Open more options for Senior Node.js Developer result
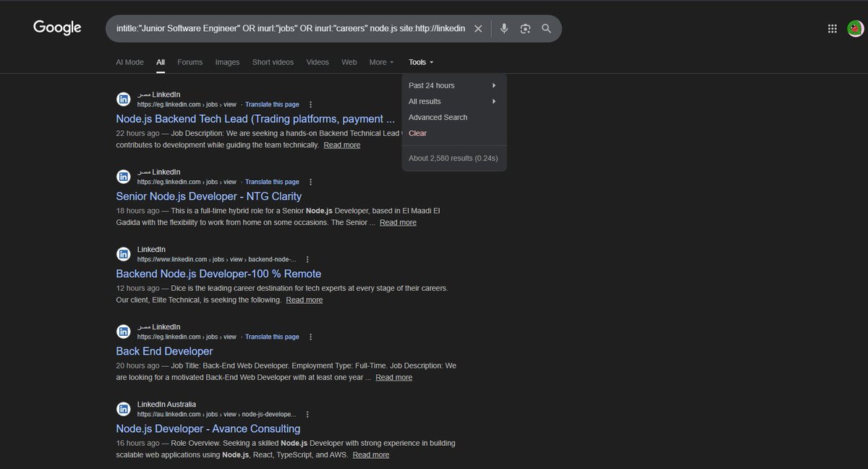This screenshot has height=469, width=868. point(311,182)
